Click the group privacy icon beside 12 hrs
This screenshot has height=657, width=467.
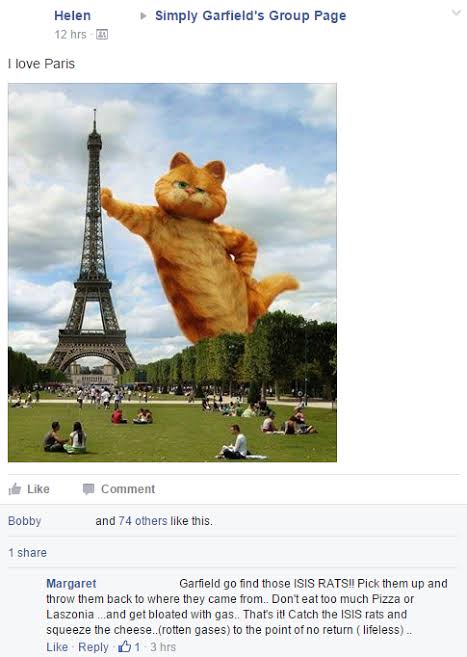tap(102, 34)
